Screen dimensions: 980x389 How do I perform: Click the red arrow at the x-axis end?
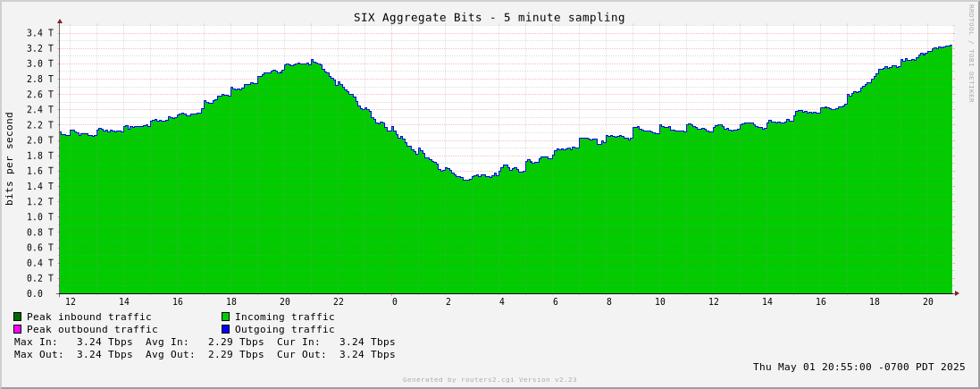[957, 293]
